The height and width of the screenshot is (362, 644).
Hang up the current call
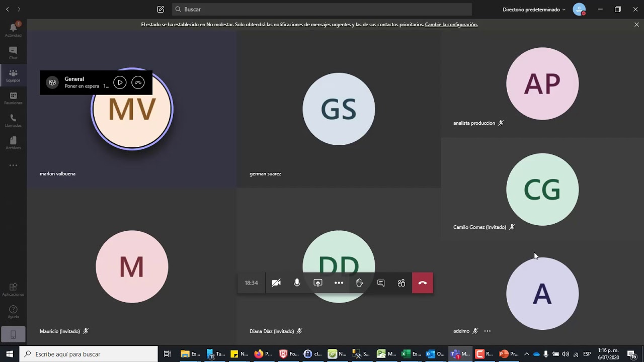(423, 283)
